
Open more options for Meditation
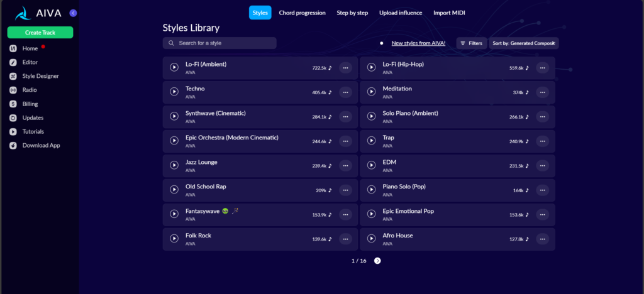543,92
